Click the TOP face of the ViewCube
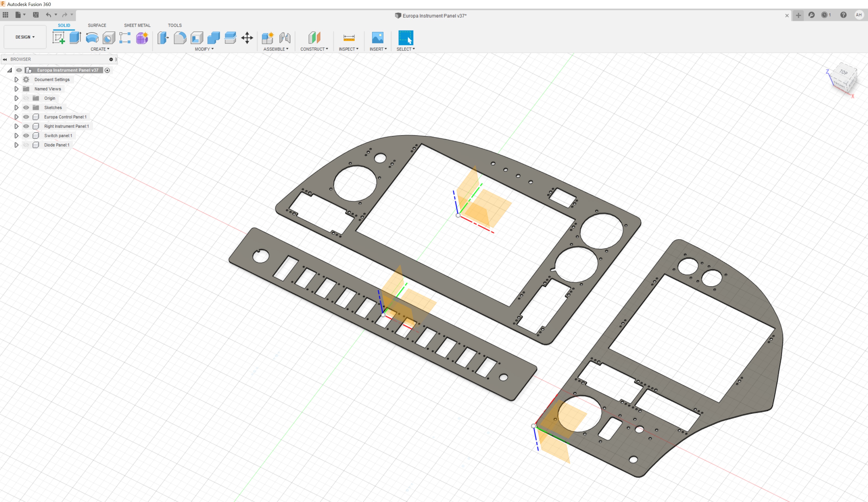Screen dimensions: 868x502 843,72
